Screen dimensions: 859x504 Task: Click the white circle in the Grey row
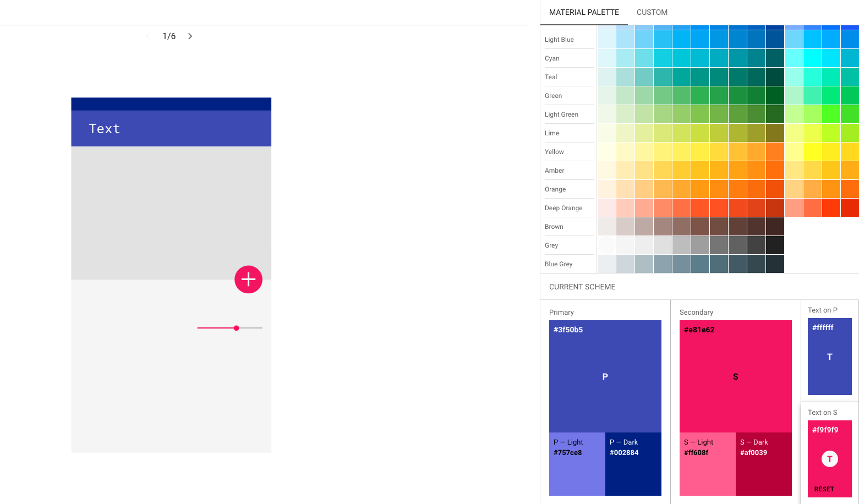606,245
